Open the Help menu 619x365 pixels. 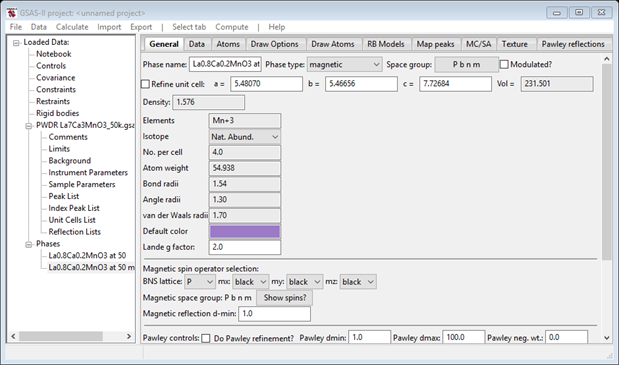pyautogui.click(x=277, y=27)
